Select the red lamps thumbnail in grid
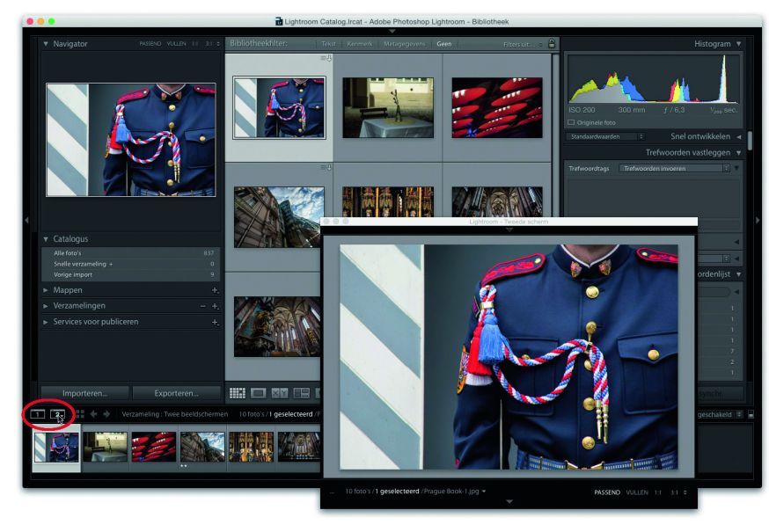 [x=496, y=107]
